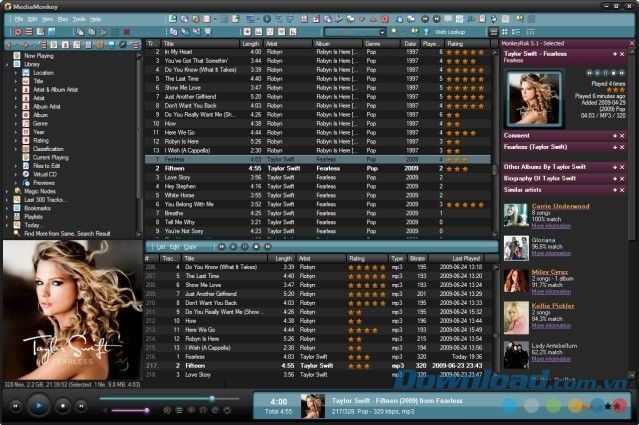Open the Location node in the Library
Screen dimensions: 639x425
point(43,72)
